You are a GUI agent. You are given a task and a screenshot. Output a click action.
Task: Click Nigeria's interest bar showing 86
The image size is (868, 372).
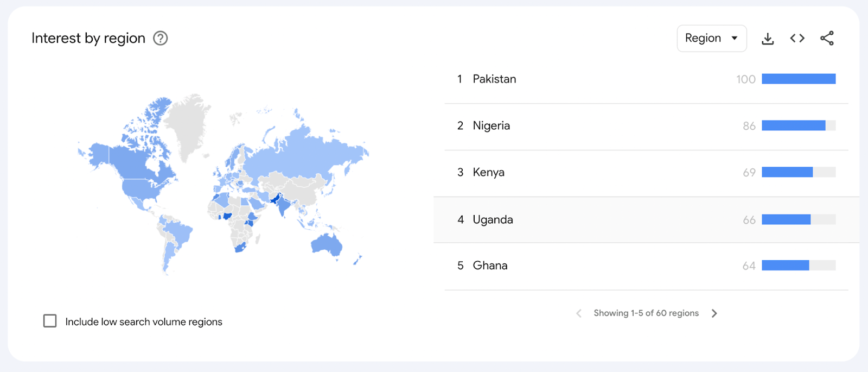click(x=793, y=126)
